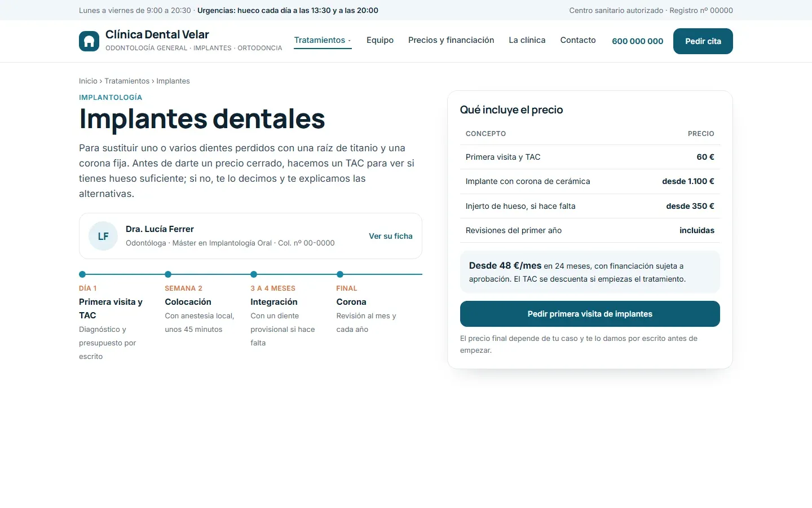Go to Precios y financiación
The image size is (812, 508).
451,40
